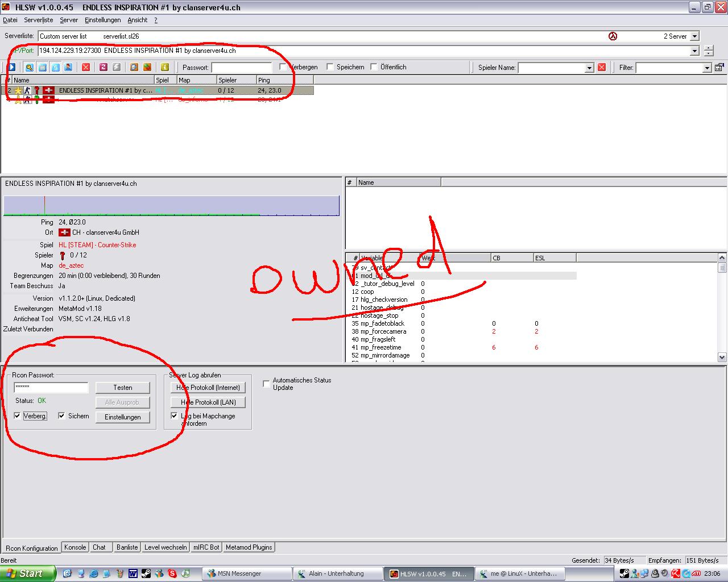Click the server Passwort input field
Viewport: 728px width, 582px height.
coord(242,68)
